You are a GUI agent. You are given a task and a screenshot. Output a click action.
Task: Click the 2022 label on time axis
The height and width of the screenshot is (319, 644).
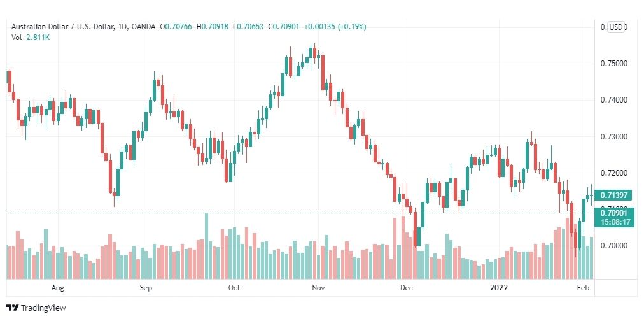click(499, 288)
